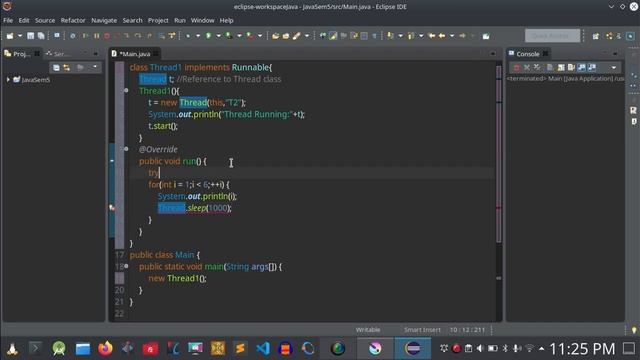Select the *Main.java editor tab
The width and height of the screenshot is (640, 360).
135,54
